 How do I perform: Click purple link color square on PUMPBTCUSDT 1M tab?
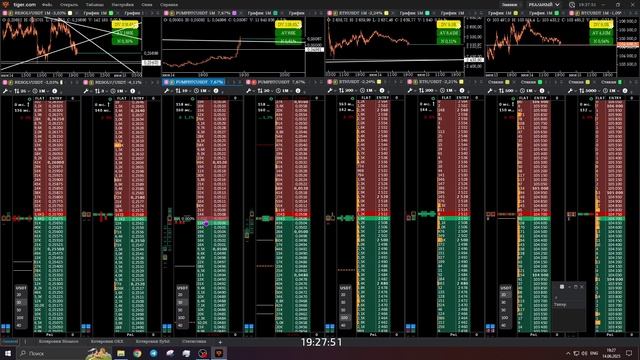tap(234, 13)
